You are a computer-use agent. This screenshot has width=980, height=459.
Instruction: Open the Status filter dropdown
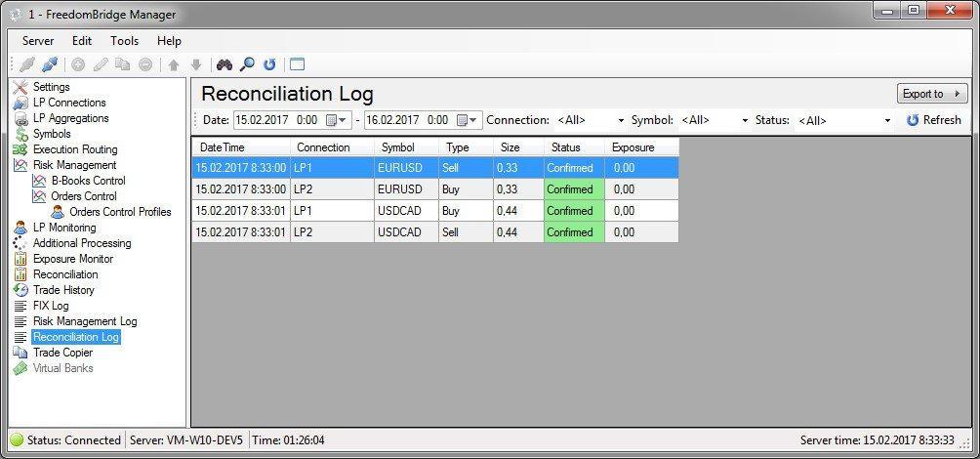(x=843, y=120)
